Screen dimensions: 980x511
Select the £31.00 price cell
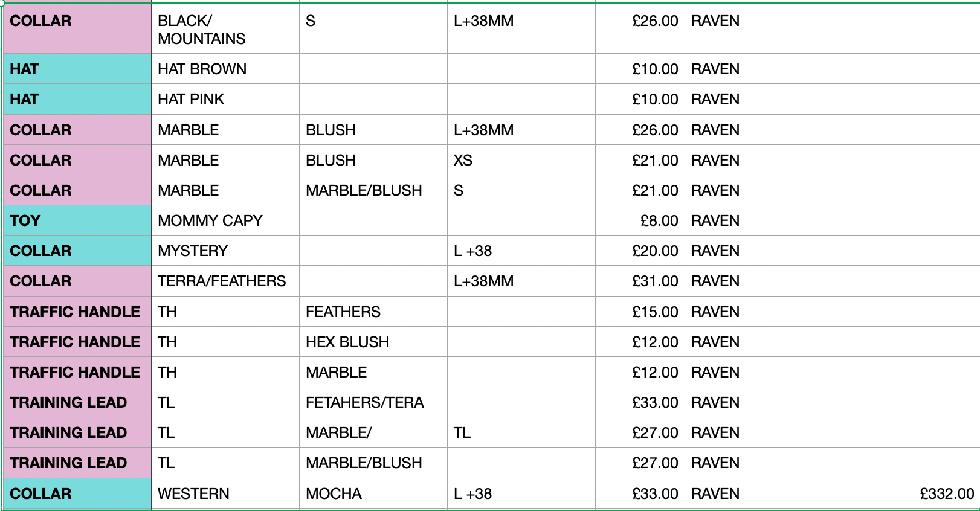click(640, 281)
